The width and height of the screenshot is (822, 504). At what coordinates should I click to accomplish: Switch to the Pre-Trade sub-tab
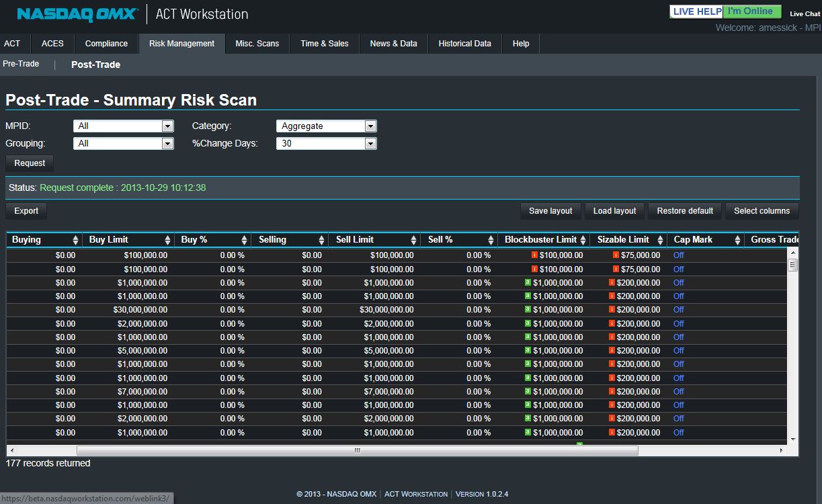click(21, 64)
